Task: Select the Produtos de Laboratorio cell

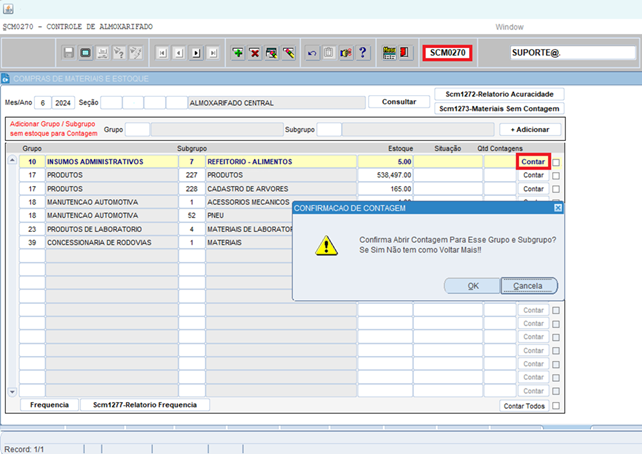Action: (x=112, y=229)
